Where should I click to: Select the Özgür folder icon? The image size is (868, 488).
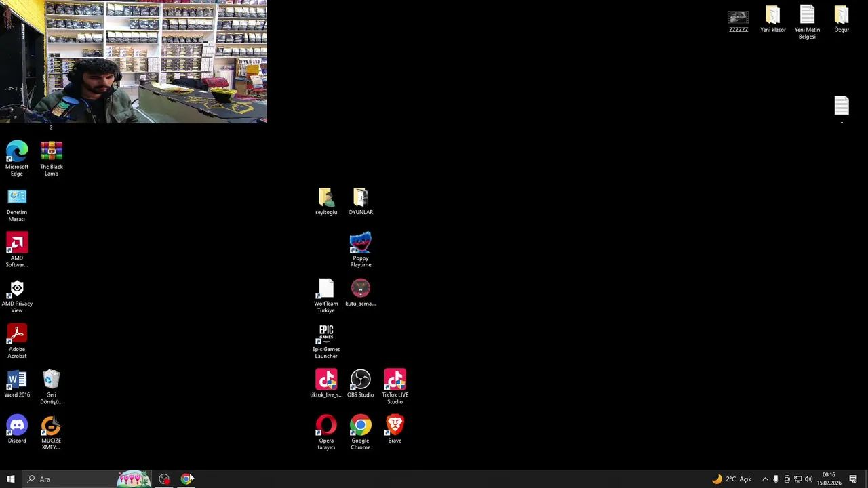click(842, 20)
